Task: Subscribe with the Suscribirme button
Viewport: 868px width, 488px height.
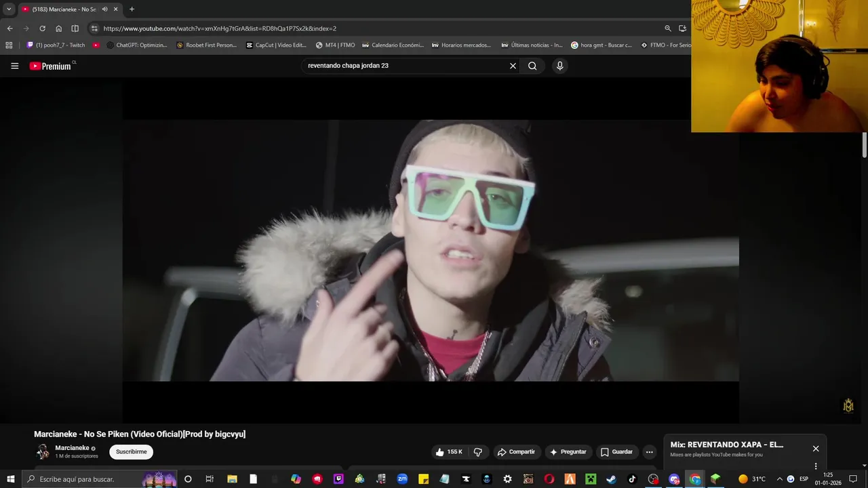Action: tap(131, 452)
